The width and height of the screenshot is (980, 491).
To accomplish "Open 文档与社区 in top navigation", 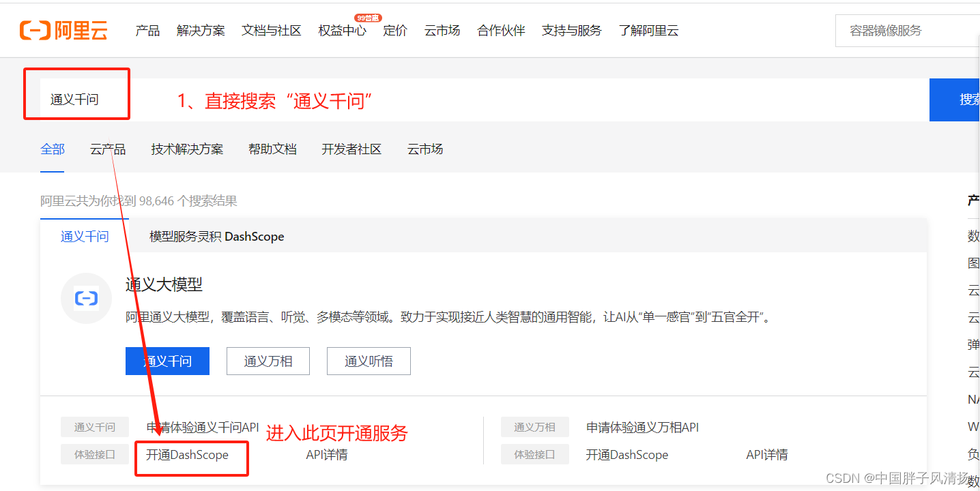I will (272, 31).
